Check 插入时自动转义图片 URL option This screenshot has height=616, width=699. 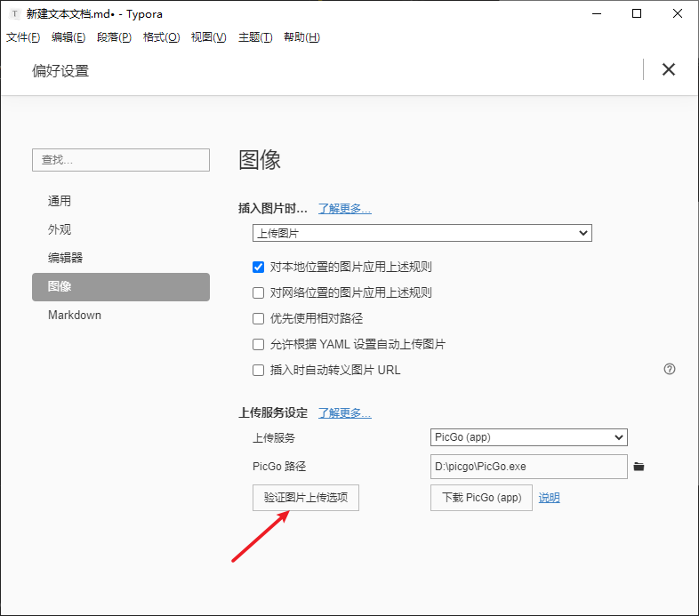pyautogui.click(x=258, y=371)
